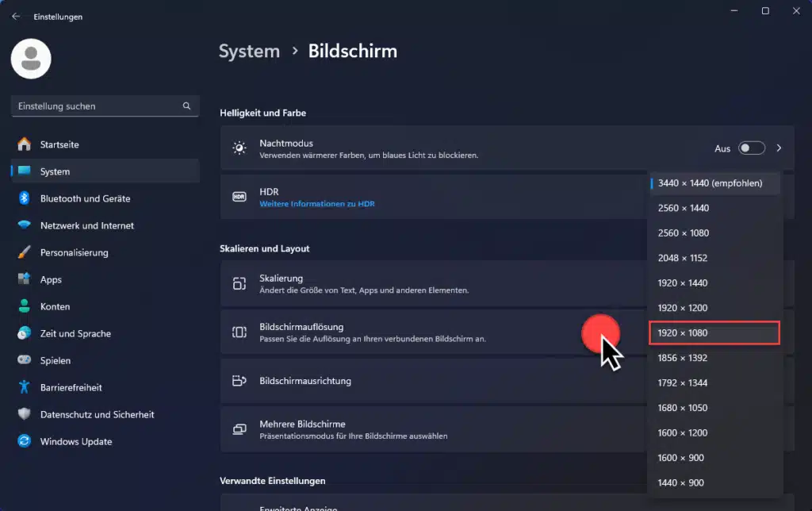
Task: Click the HDR icon
Action: (x=239, y=196)
